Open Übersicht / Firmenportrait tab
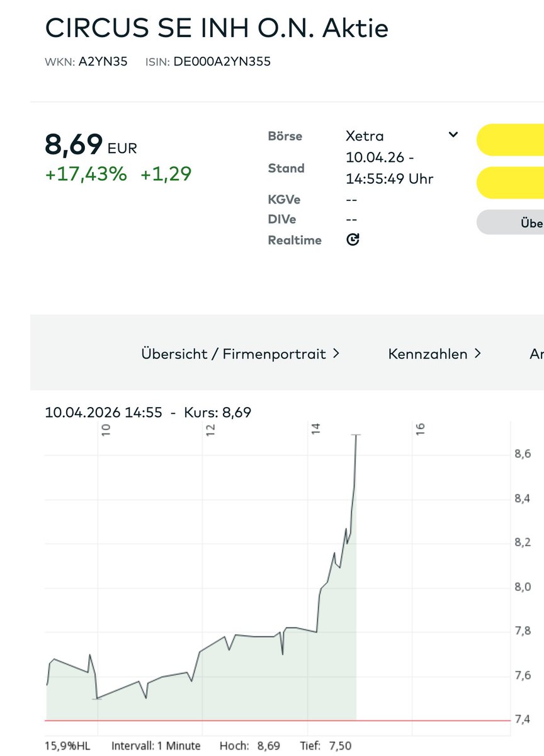The width and height of the screenshot is (544, 756). 241,353
